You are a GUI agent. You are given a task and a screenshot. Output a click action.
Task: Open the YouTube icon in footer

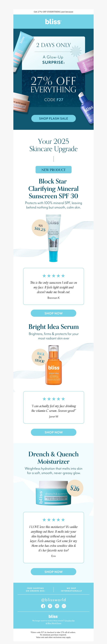pyautogui.click(x=64, y=606)
